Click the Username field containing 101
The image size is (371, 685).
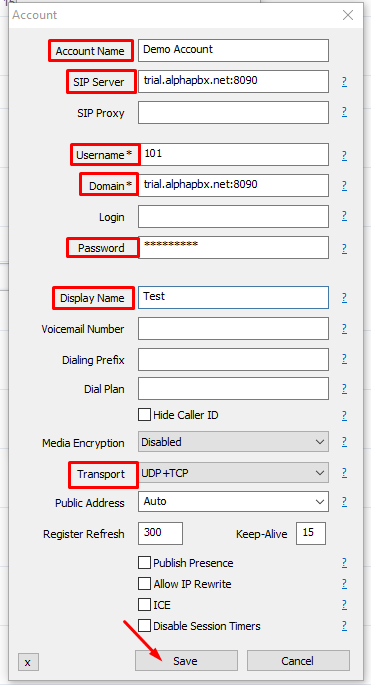coord(233,155)
